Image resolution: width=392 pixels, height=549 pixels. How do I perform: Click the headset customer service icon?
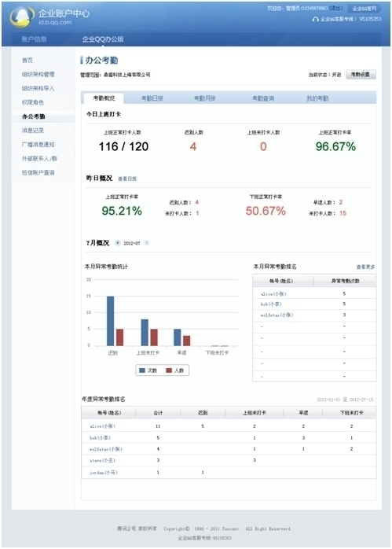pos(315,19)
